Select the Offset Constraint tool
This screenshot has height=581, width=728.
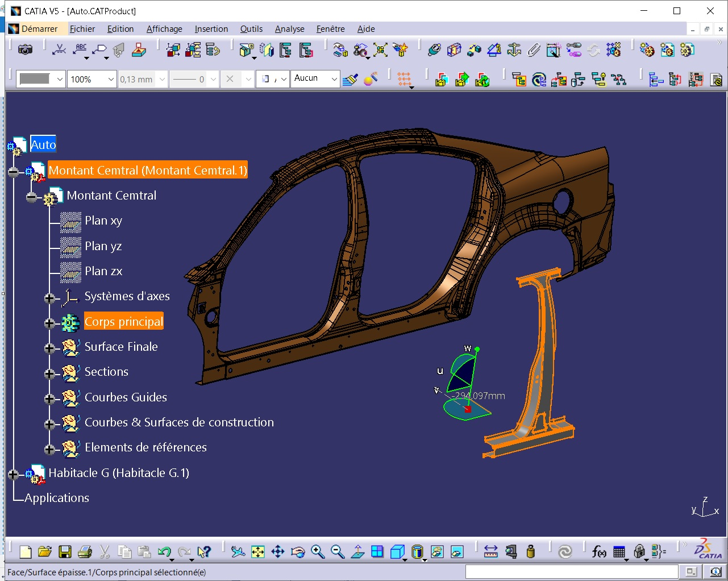pyautogui.click(x=474, y=50)
